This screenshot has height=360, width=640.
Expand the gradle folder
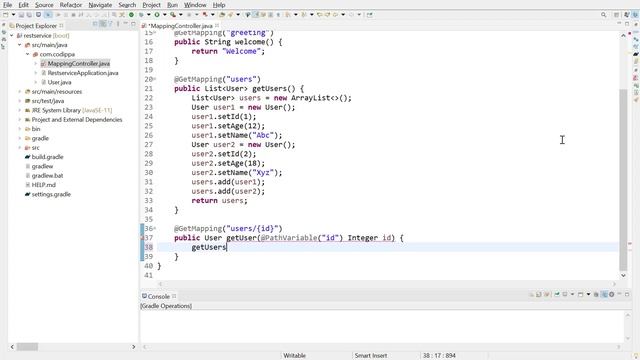(x=20, y=138)
